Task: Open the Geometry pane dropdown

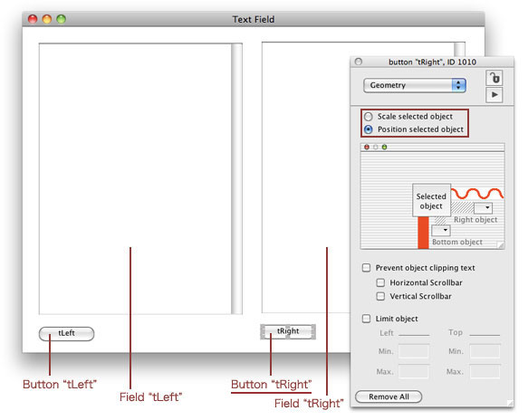Action: click(x=415, y=85)
